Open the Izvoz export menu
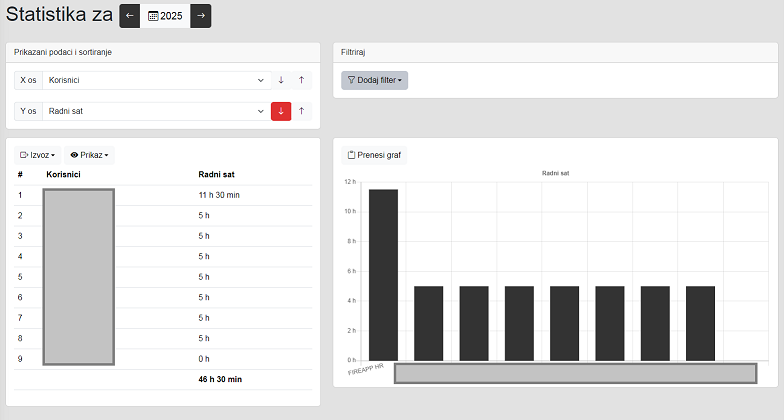The width and height of the screenshot is (784, 420). point(38,155)
